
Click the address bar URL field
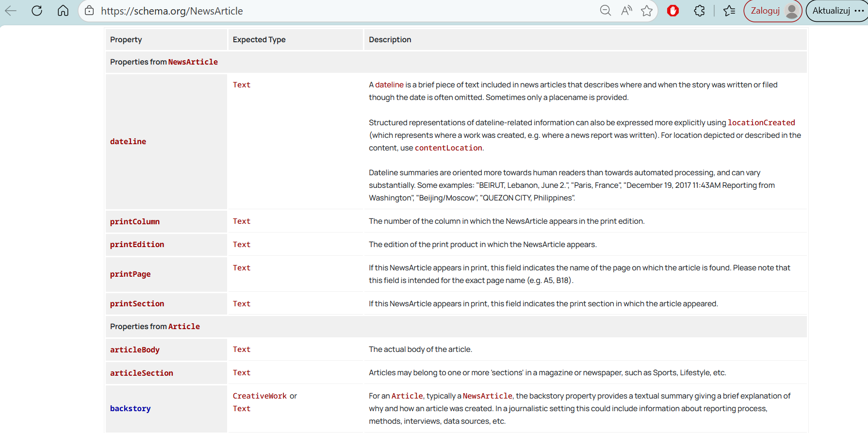[340, 11]
